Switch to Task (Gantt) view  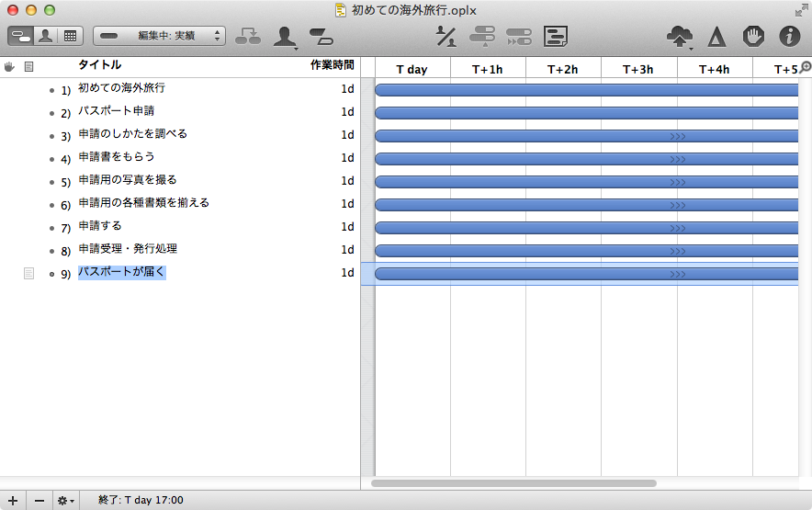[x=21, y=36]
